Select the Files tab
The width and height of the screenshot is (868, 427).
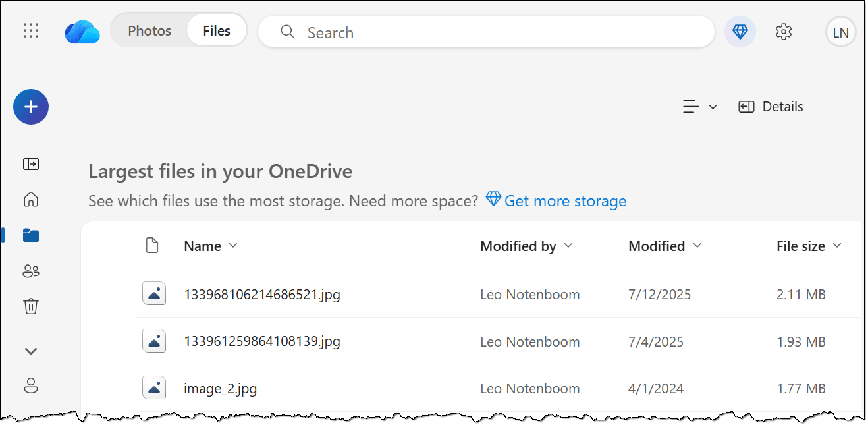(217, 31)
